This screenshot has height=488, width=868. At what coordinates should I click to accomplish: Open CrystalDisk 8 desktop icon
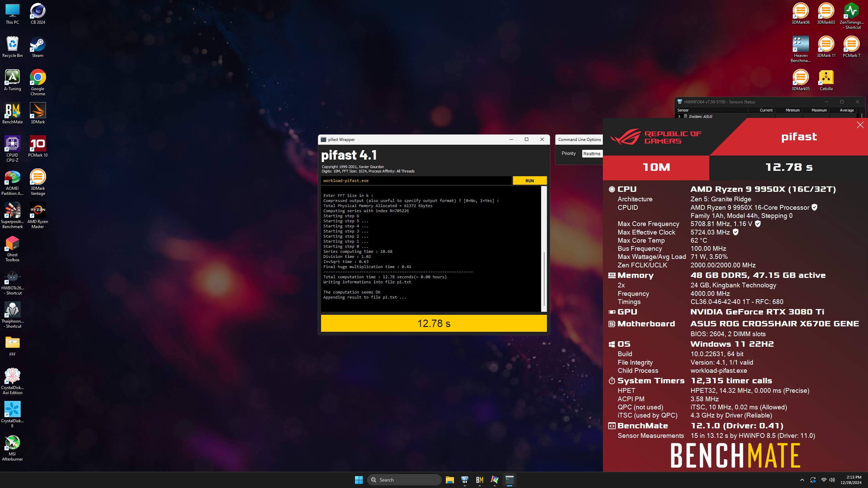click(x=13, y=414)
